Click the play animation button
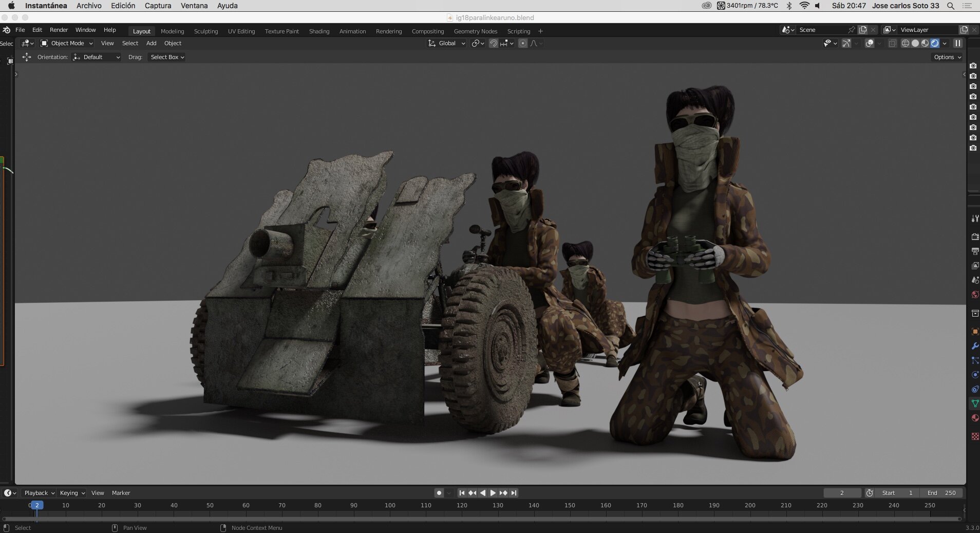The width and height of the screenshot is (980, 533). click(x=493, y=493)
